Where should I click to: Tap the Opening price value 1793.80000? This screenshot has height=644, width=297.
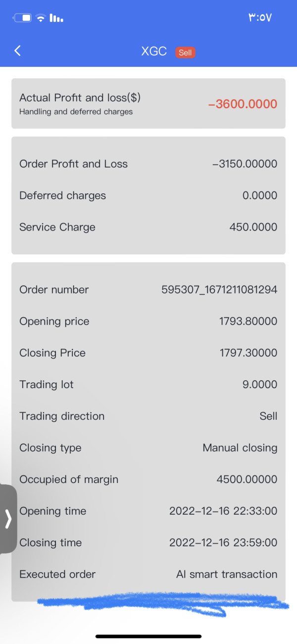248,321
